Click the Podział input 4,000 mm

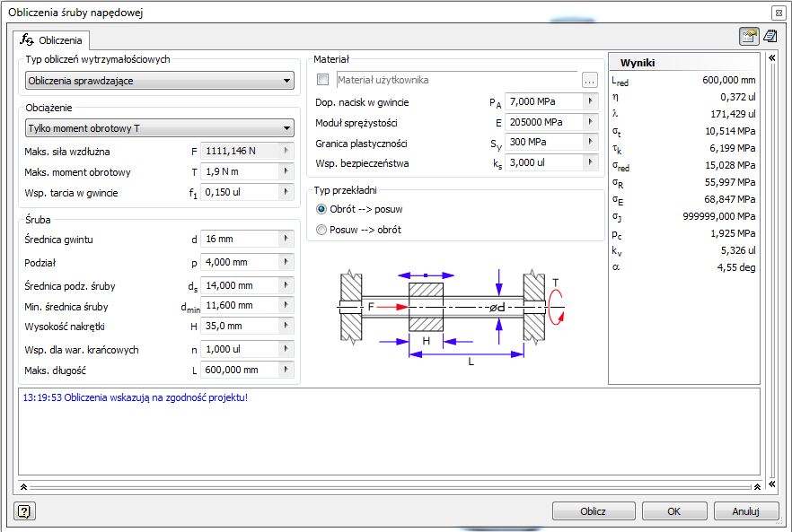(240, 262)
